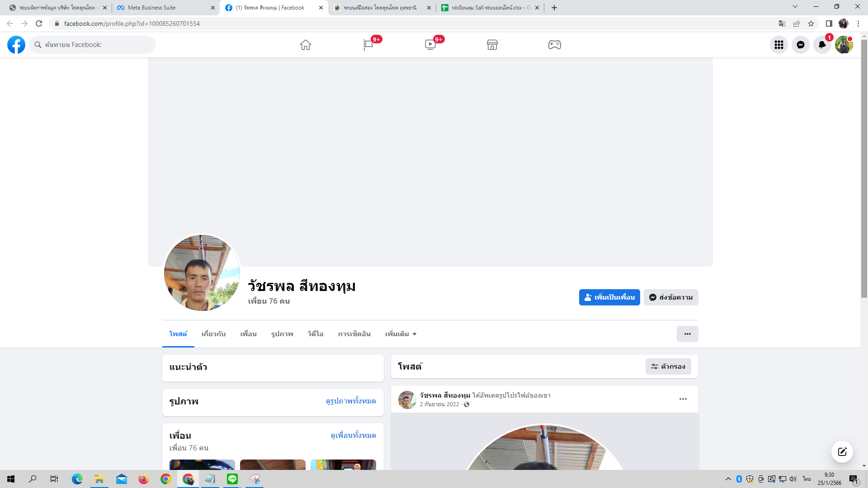Open Pages flag icon with 9+ badge
The height and width of the screenshot is (488, 868).
point(368,45)
